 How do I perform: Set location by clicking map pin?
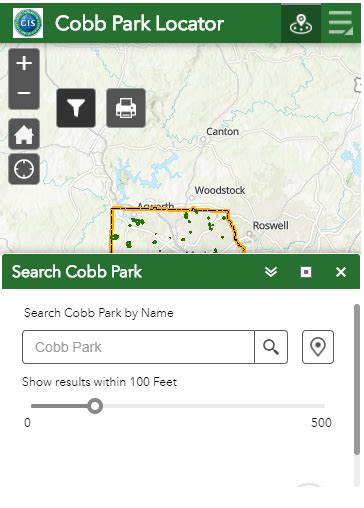(318, 347)
